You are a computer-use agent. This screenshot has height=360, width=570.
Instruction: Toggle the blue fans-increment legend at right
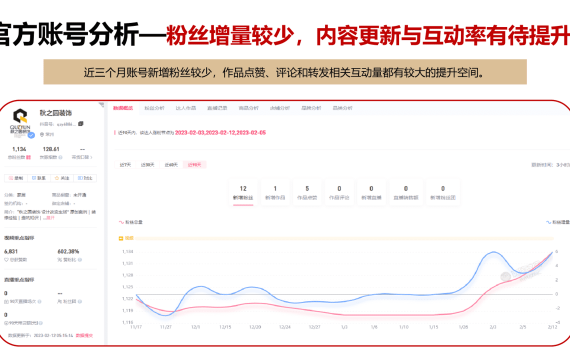(x=558, y=222)
